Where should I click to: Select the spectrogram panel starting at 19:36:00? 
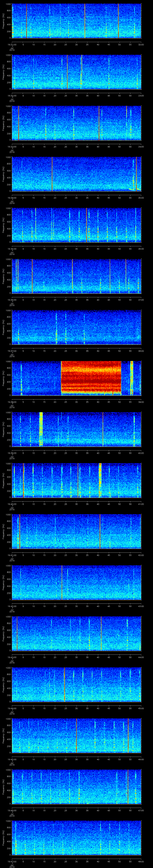click(x=76, y=276)
